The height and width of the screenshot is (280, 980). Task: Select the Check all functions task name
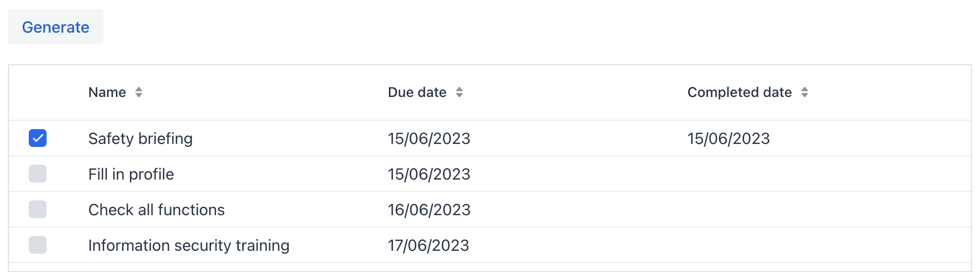click(156, 210)
